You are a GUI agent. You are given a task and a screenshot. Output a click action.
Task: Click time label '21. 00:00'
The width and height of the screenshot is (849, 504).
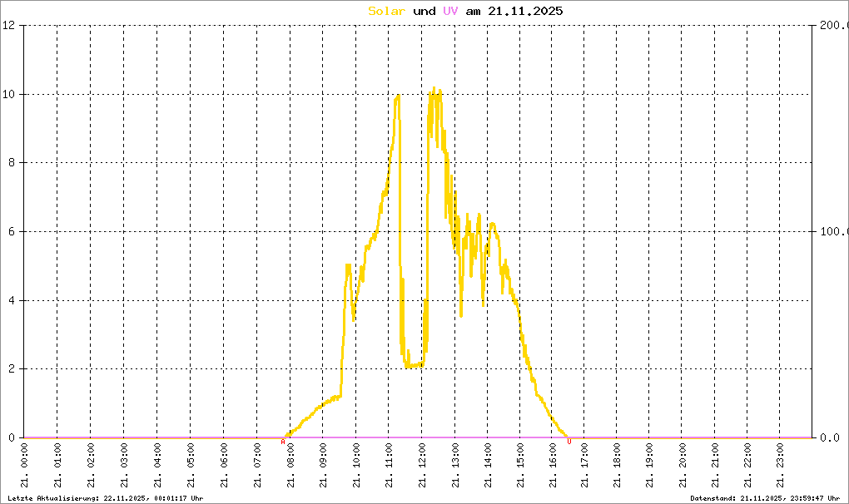pyautogui.click(x=24, y=466)
